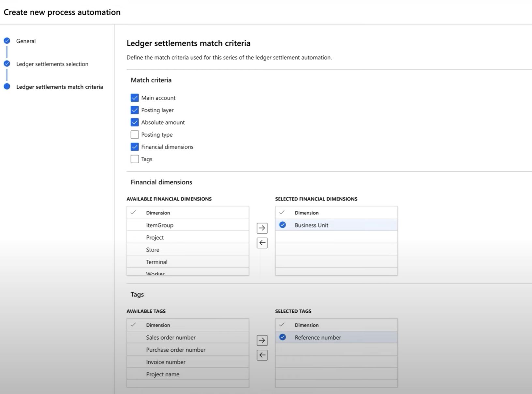Viewport: 532px width, 394px height.
Task: Click left arrow to remove a financial dimension
Action: click(262, 243)
